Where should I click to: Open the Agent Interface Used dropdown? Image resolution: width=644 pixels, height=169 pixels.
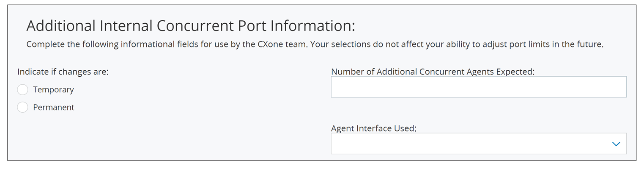tap(479, 144)
